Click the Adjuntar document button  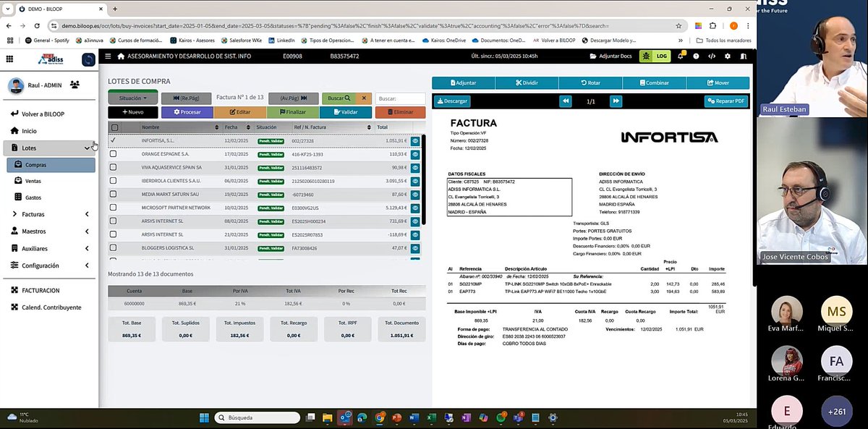[x=463, y=82]
